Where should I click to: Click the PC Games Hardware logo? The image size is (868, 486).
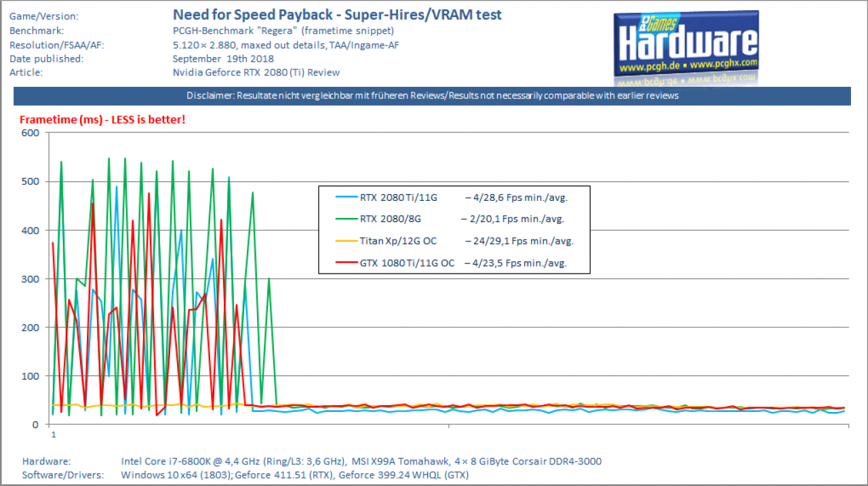click(686, 48)
